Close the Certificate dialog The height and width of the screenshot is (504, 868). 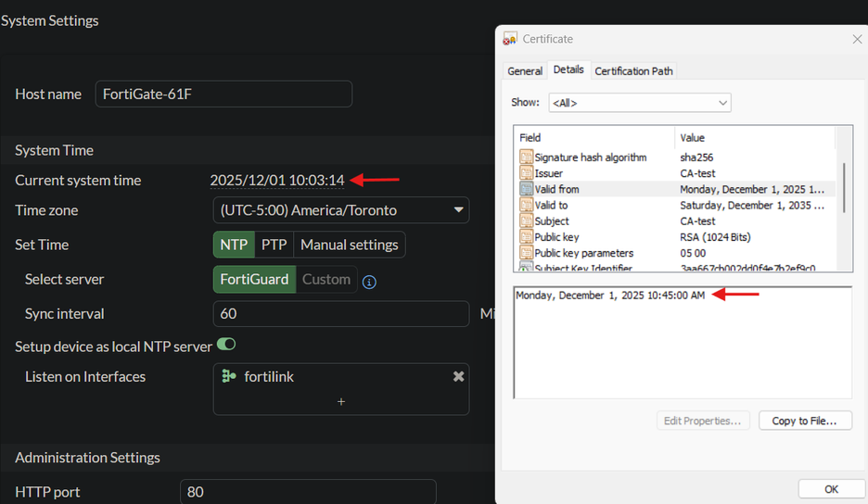[x=857, y=39]
